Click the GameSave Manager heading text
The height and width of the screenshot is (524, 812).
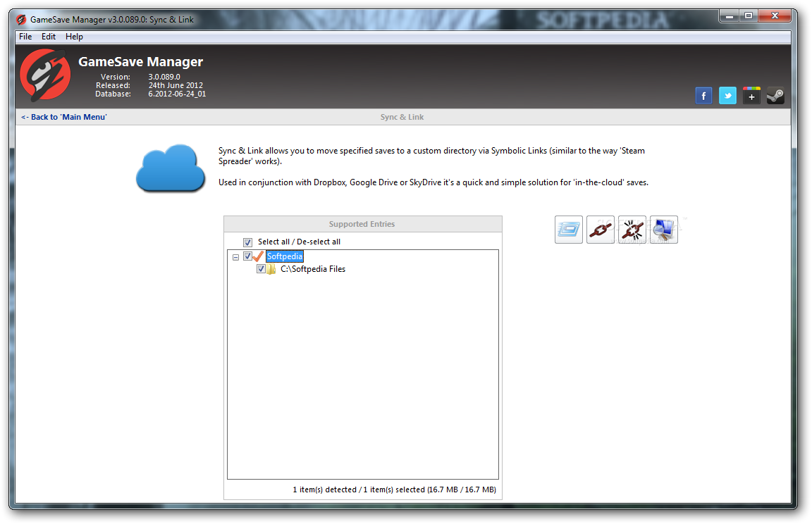(x=140, y=61)
